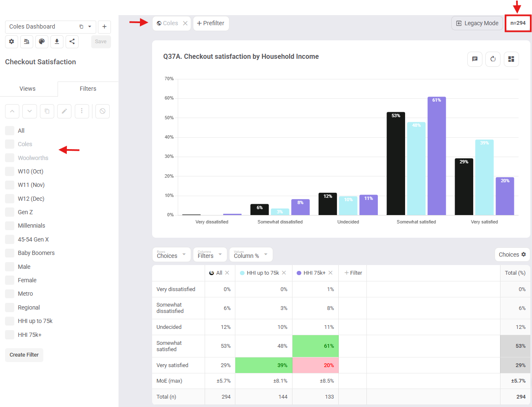The image size is (532, 407).
Task: Toggle the HHI 75k+ sidebar checkbox
Action: [10, 335]
